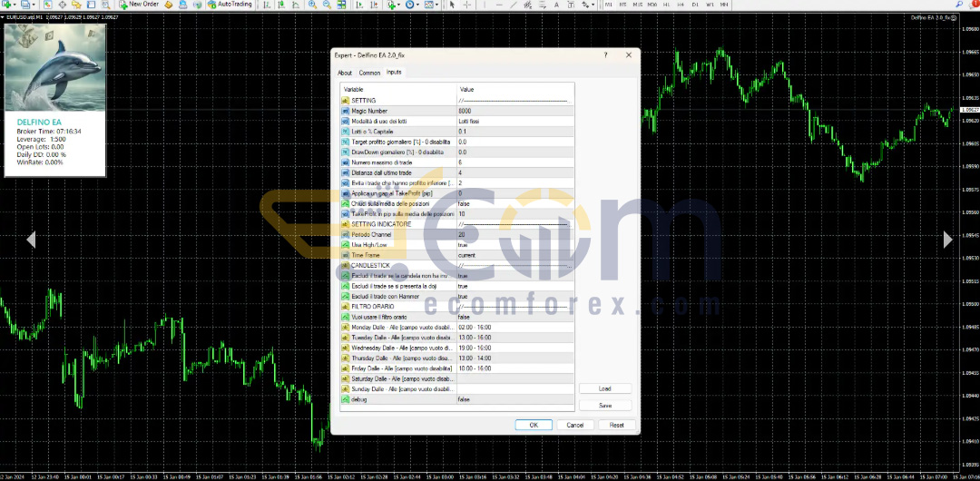Open MetaEditor yellow book icon
Image resolution: width=980 pixels, height=481 pixels.
click(x=168, y=5)
